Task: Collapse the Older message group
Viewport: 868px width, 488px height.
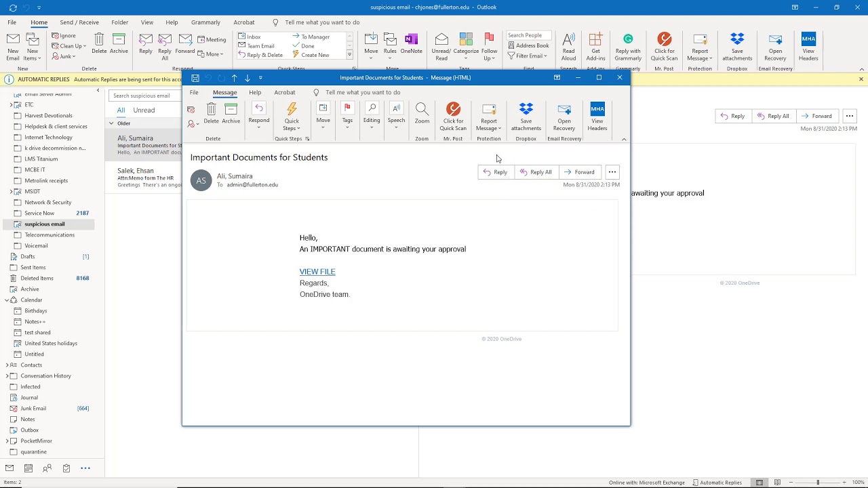Action: click(x=111, y=123)
